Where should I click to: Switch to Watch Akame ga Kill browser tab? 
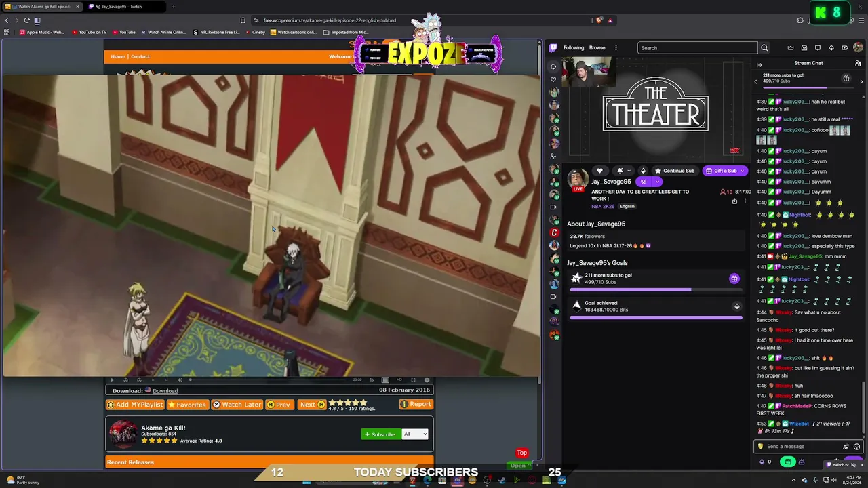43,7
